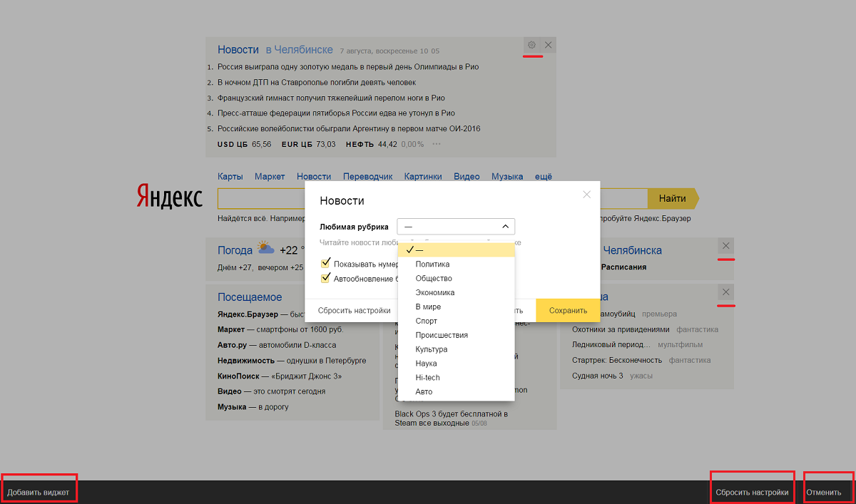
Task: Open the News widget settings gear
Action: [531, 45]
